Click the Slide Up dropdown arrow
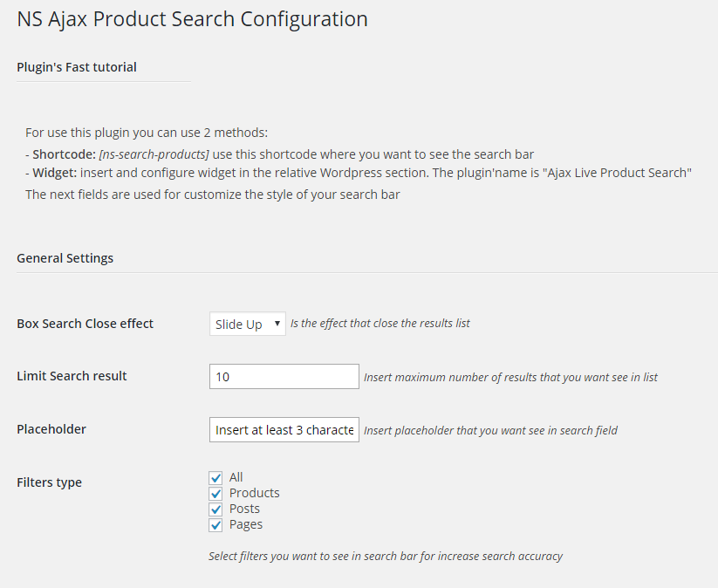Image resolution: width=718 pixels, height=588 pixels. [277, 324]
